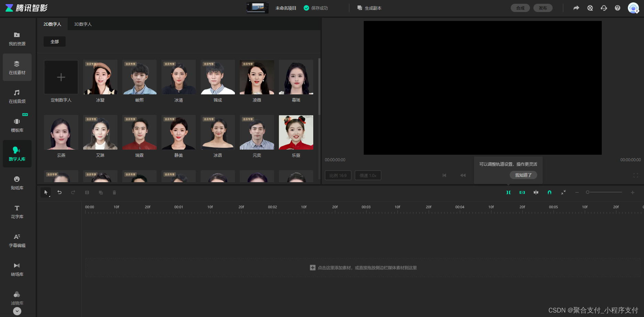
Task: Open 在线音频 music library
Action: 17,96
